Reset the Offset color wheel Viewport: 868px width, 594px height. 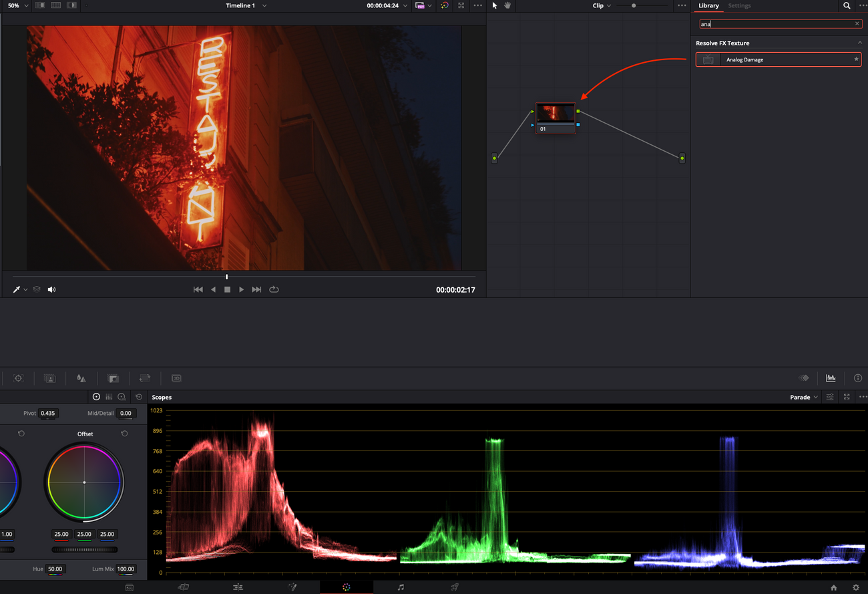pyautogui.click(x=124, y=434)
